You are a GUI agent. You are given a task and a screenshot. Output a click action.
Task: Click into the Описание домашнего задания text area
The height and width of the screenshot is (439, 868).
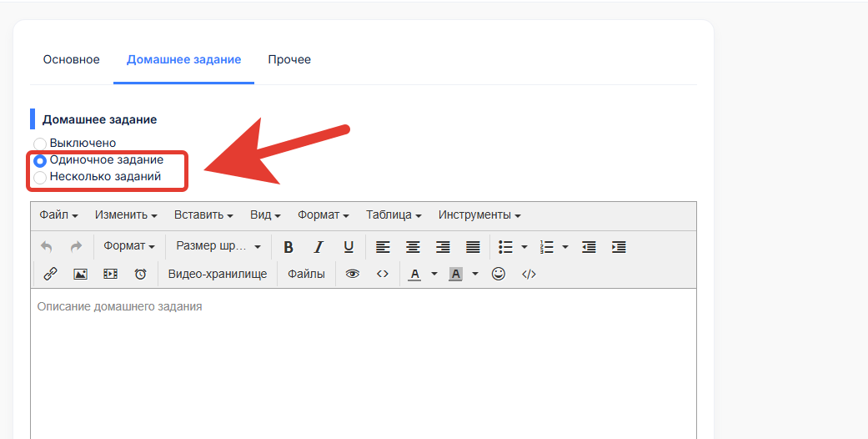(364, 363)
